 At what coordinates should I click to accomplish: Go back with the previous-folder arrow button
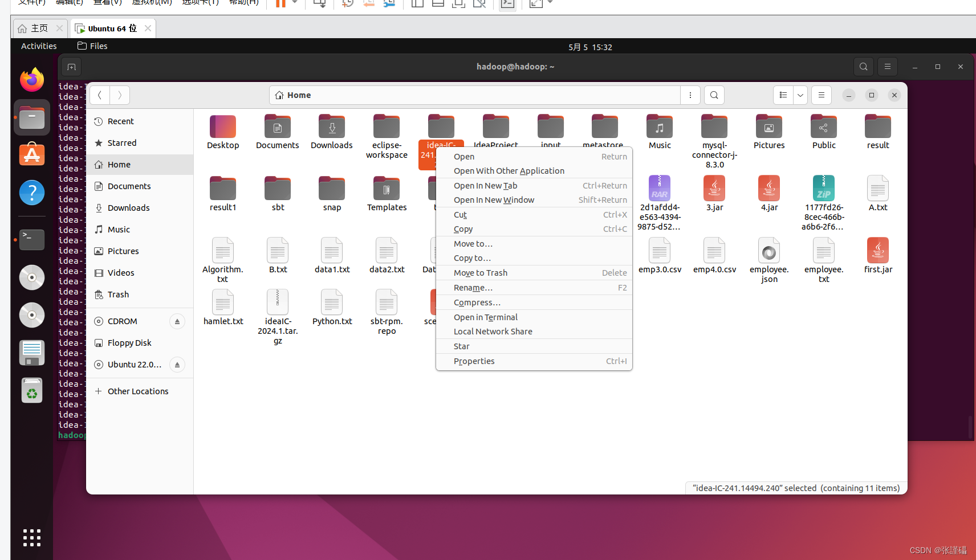pos(99,95)
